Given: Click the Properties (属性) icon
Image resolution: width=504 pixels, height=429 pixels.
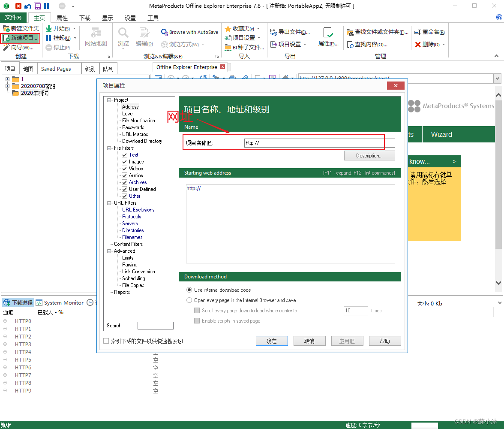Looking at the screenshot, I should coord(328,33).
